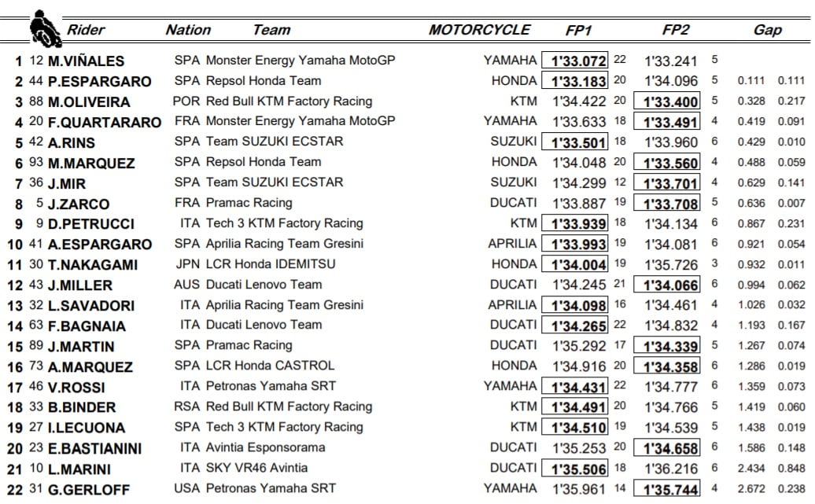Select the Nation column header
815x504 pixels.
tap(188, 31)
